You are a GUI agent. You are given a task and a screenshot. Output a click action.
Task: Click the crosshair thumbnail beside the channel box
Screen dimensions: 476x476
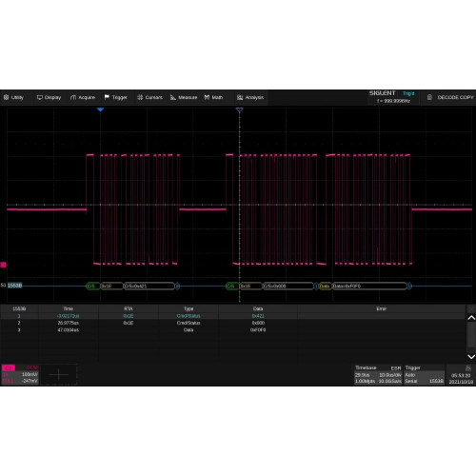59,375
